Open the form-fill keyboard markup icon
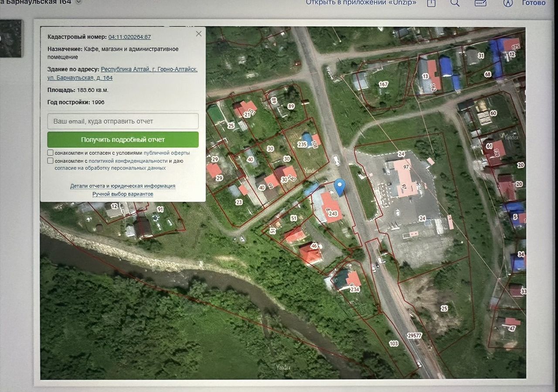This screenshot has width=558, height=392. pyautogui.click(x=480, y=3)
